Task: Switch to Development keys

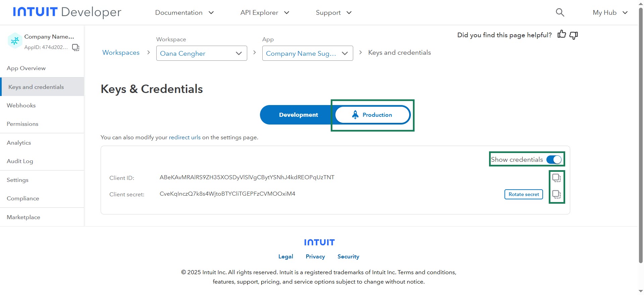Action: click(298, 115)
